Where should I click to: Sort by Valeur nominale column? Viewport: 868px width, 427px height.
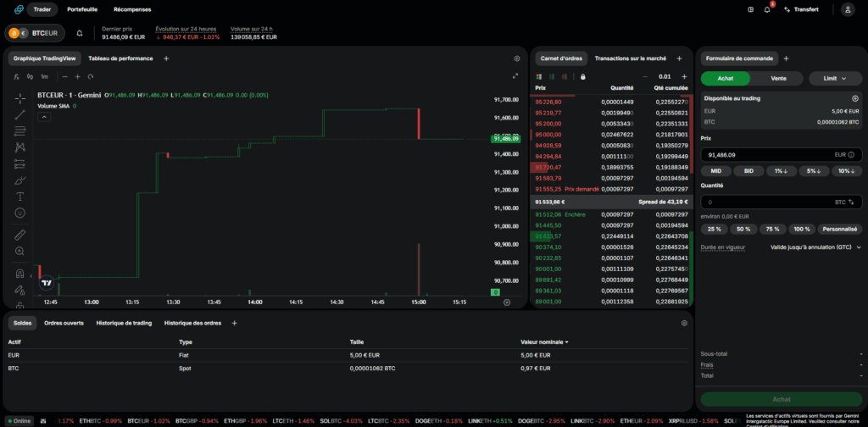(545, 341)
